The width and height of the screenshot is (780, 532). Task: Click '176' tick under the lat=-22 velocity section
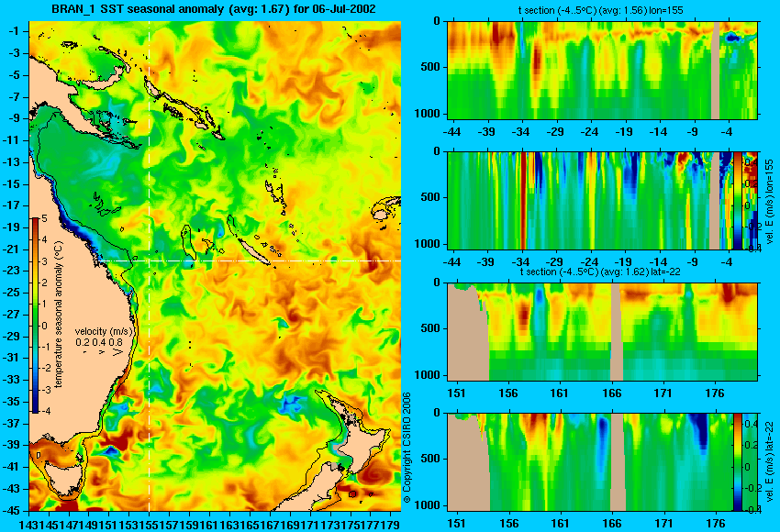717,524
